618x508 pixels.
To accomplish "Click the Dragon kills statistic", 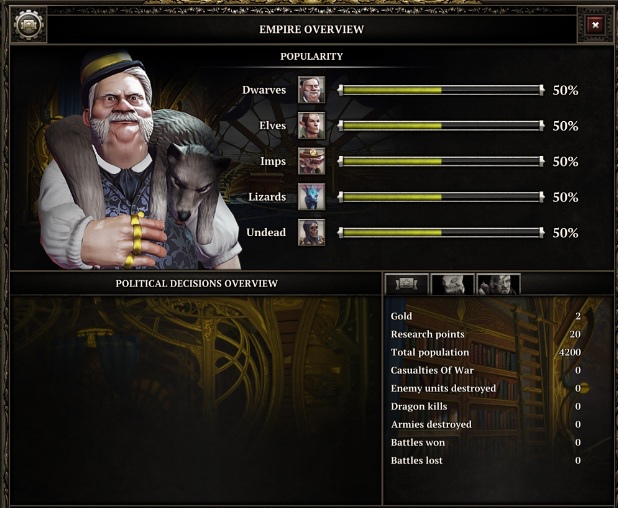I will [x=486, y=406].
